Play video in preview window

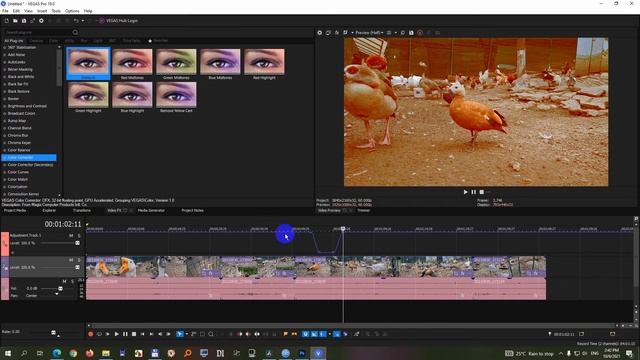(x=465, y=192)
